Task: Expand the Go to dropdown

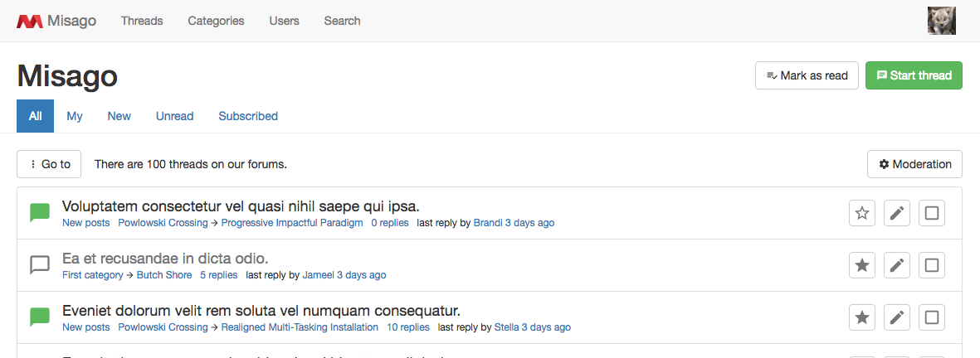Action: pos(49,164)
